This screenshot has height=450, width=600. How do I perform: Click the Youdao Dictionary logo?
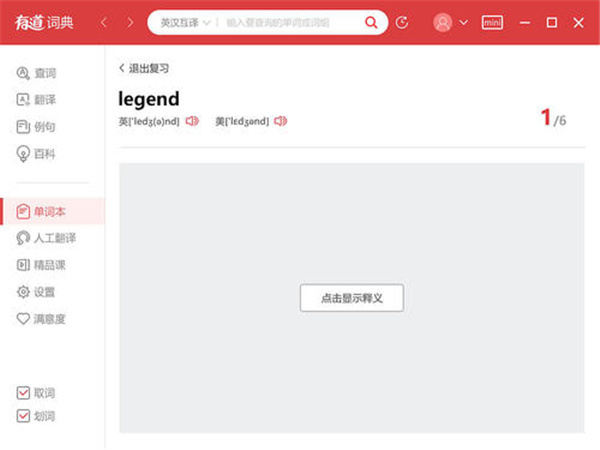tap(44, 22)
